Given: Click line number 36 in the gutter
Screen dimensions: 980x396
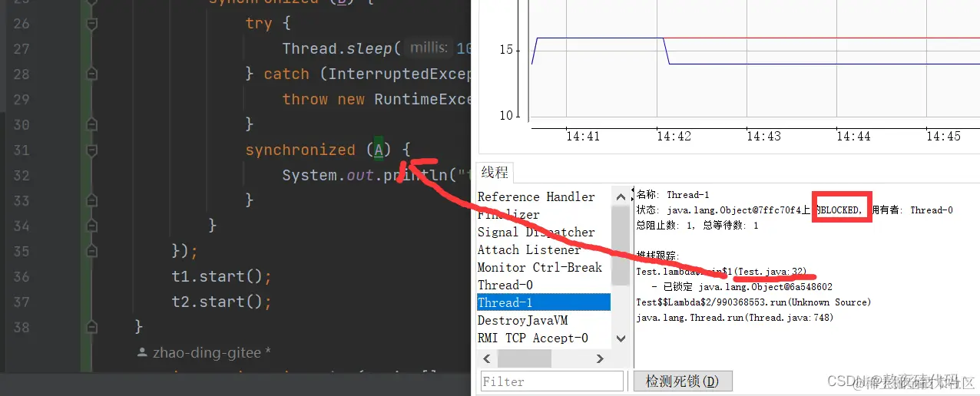Looking at the screenshot, I should [x=21, y=276].
